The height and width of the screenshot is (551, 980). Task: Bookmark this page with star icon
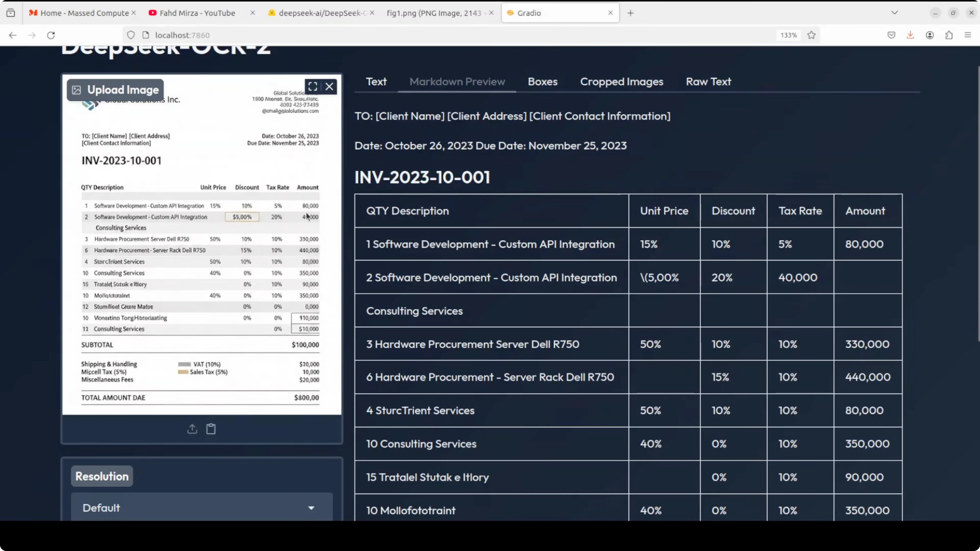tap(811, 35)
